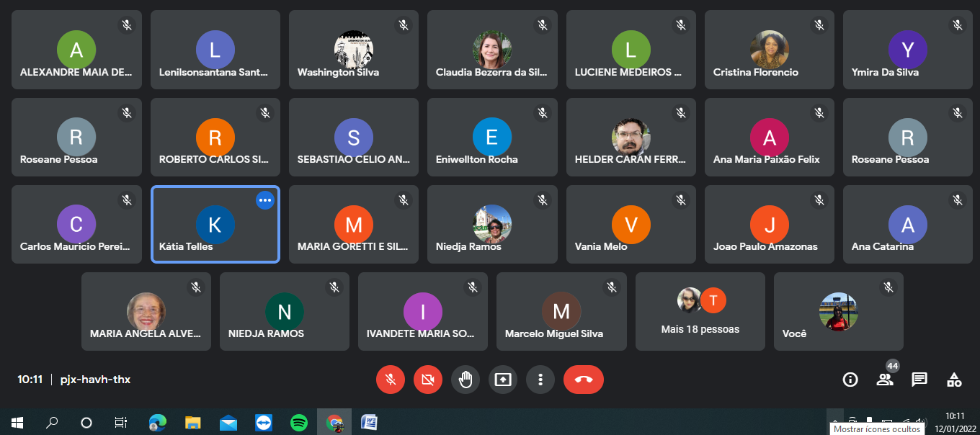Viewport: 980px width, 435px height.
Task: Click muted mic icon on MARIA ANGELA tile
Action: 196,287
